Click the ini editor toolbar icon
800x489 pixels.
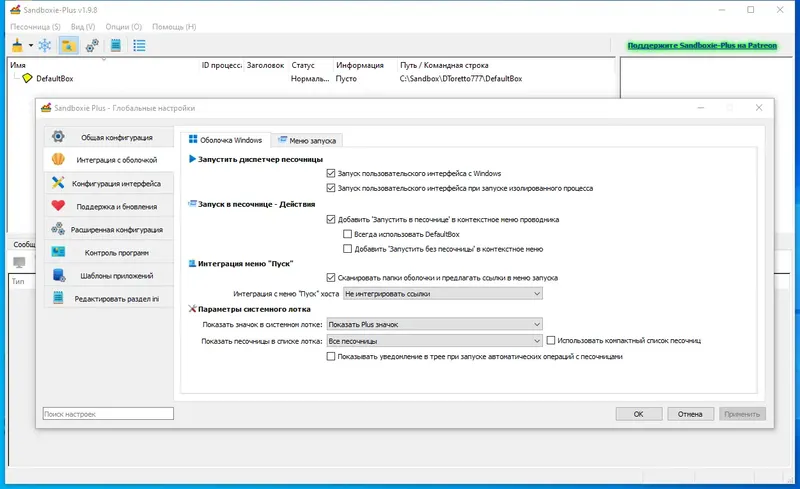pyautogui.click(x=116, y=45)
